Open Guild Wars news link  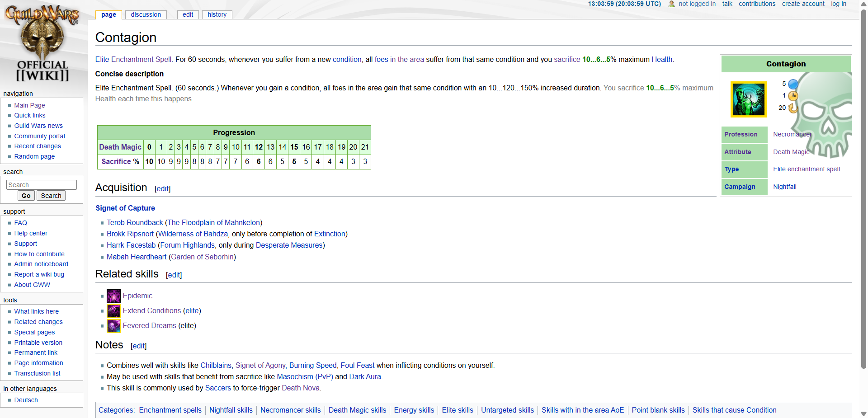(38, 126)
